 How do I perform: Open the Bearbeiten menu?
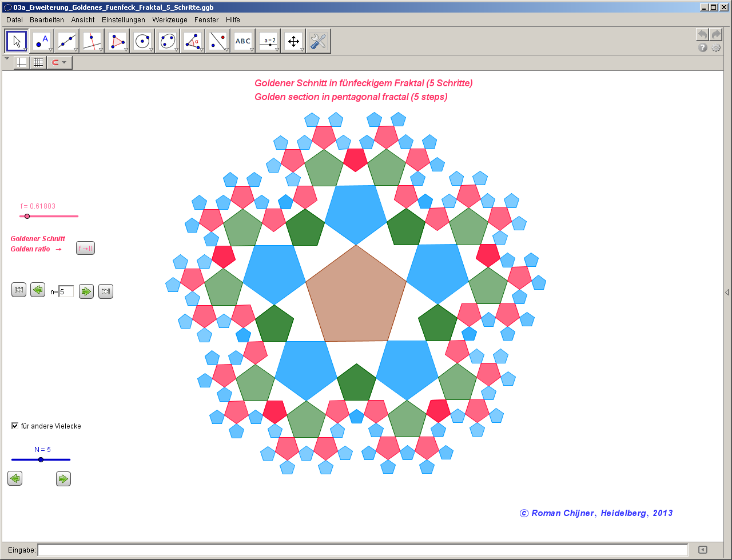47,19
